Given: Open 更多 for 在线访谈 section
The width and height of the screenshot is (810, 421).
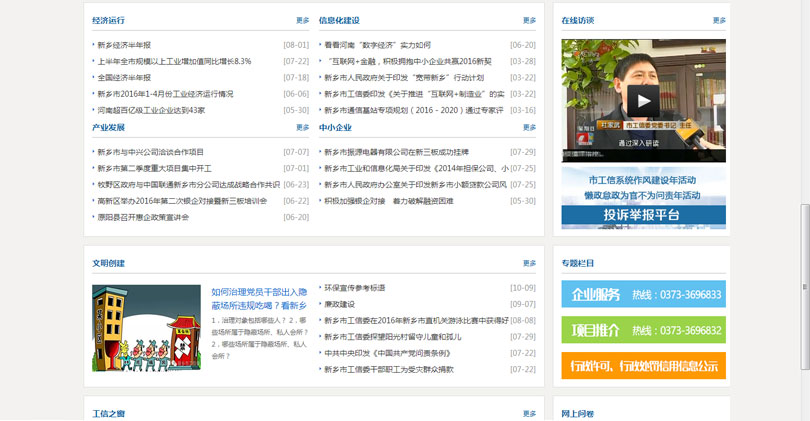Looking at the screenshot, I should coord(719,20).
